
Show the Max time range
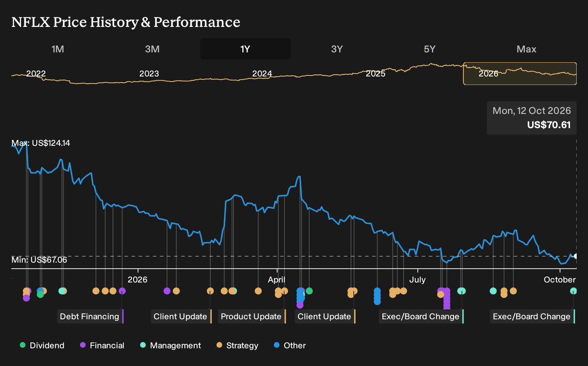tap(526, 49)
